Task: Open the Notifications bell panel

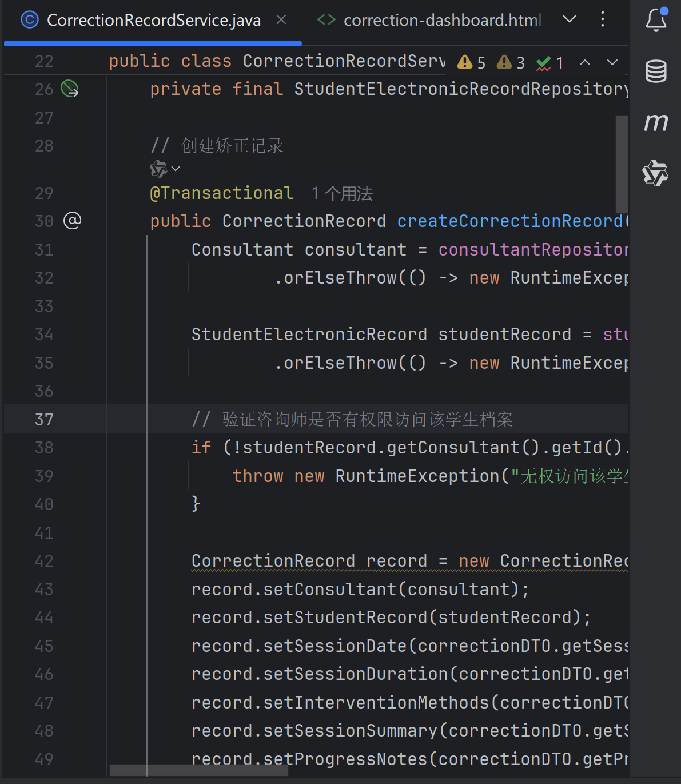Action: (x=656, y=20)
